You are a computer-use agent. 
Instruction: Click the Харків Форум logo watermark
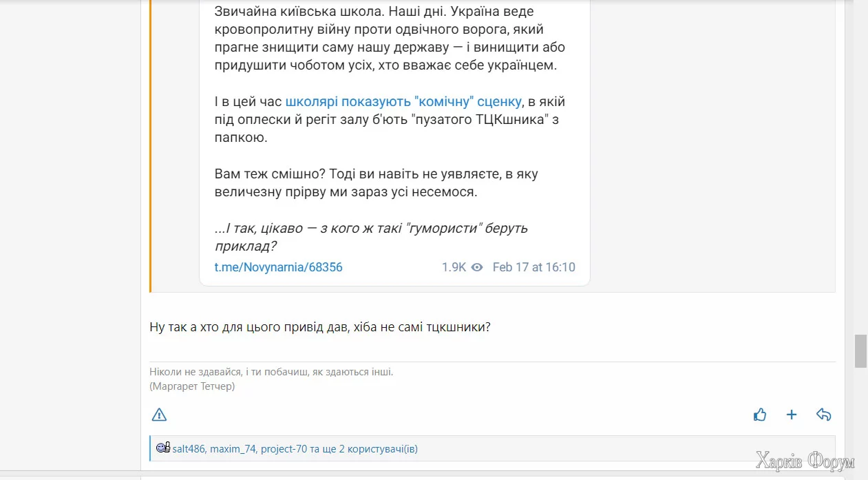point(805,461)
